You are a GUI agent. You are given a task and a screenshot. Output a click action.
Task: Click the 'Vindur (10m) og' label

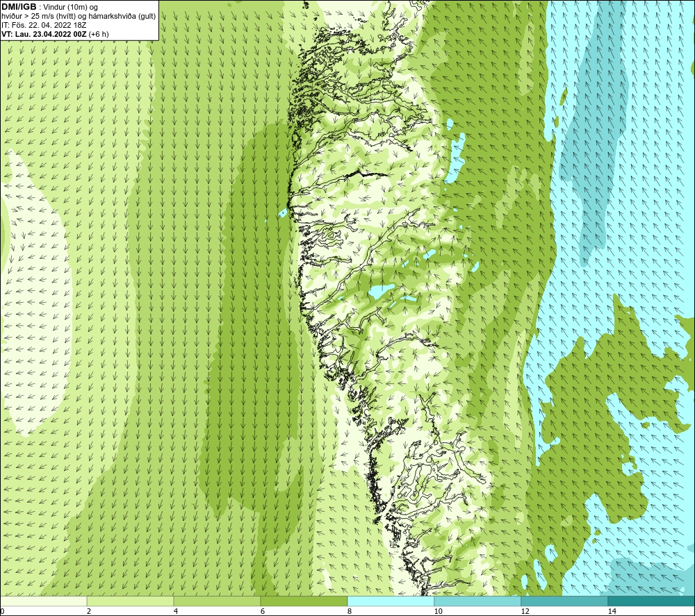71,8
